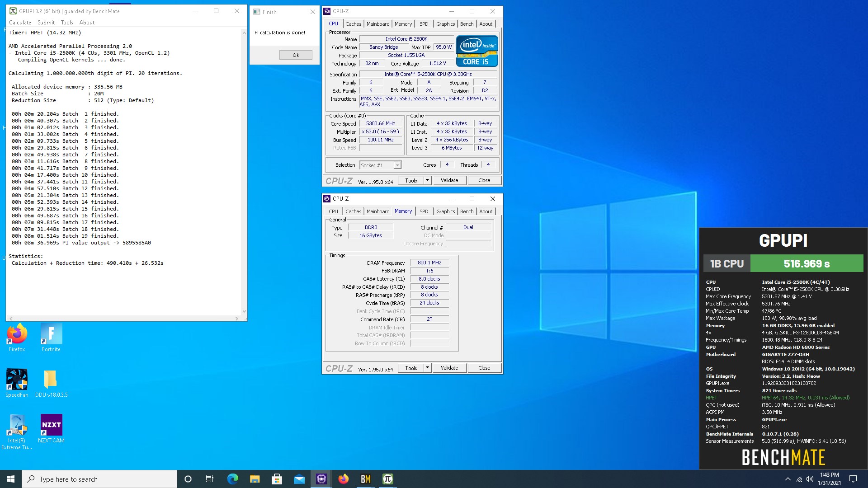Click Validate in bottom CPU-Z window

coord(449,368)
